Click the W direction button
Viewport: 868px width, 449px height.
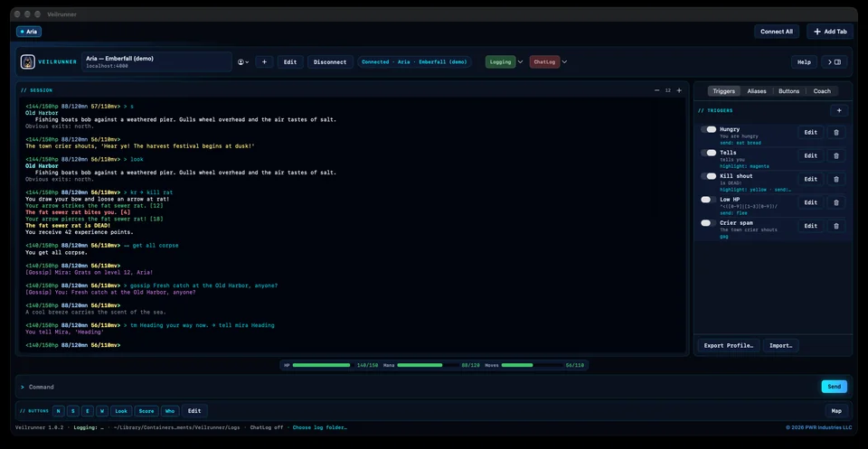point(102,411)
